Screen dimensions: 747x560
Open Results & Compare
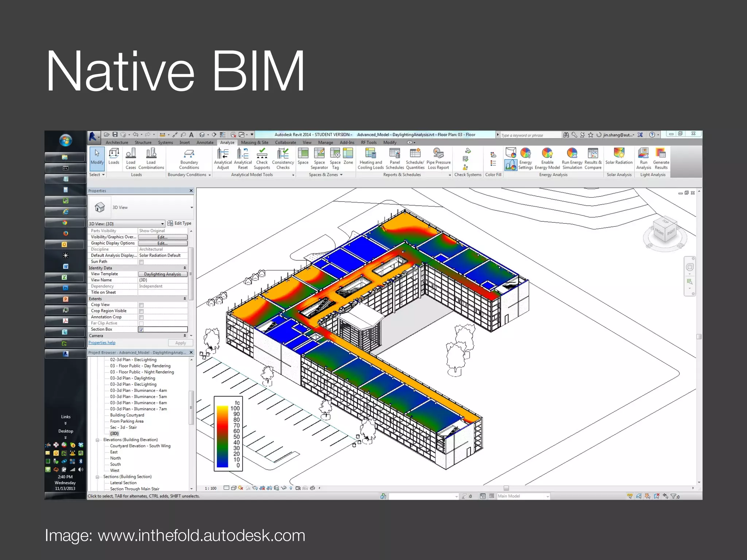[593, 159]
